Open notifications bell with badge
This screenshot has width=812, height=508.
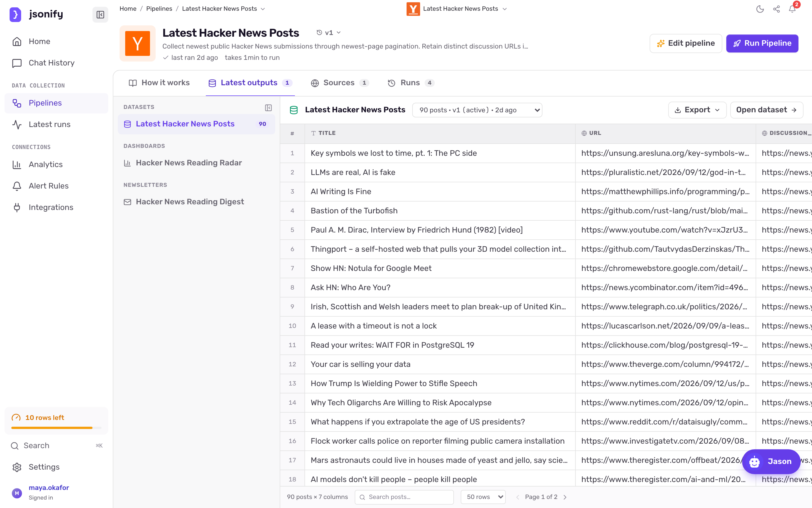click(x=793, y=9)
